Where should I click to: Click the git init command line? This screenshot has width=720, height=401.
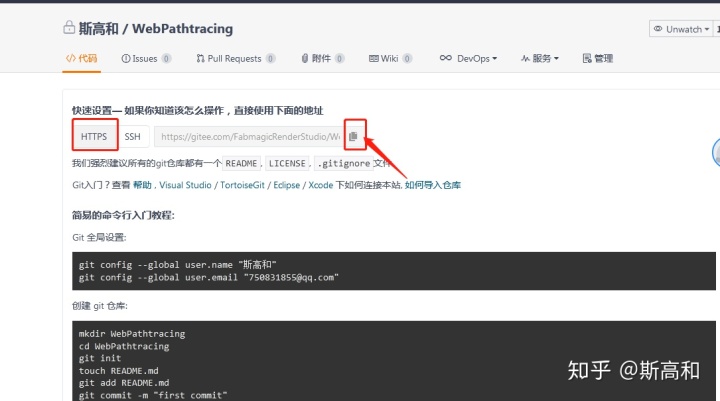click(x=100, y=358)
